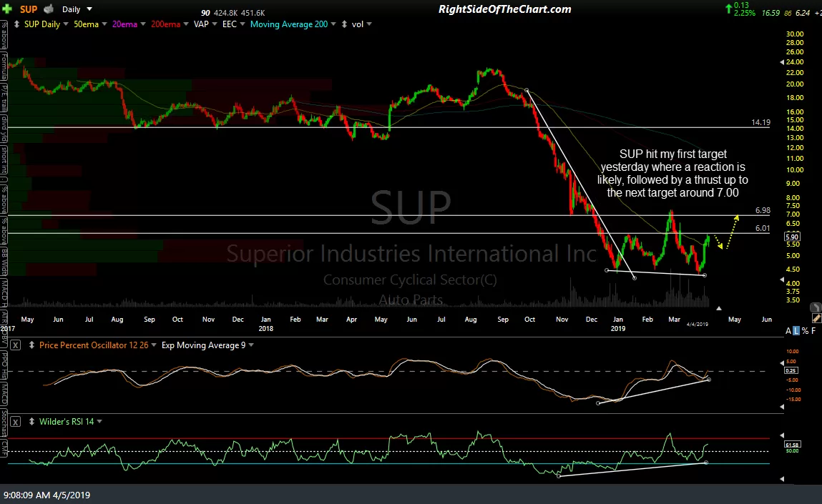Open Price Percent Oscillator 12 26 dropdown

[154, 345]
